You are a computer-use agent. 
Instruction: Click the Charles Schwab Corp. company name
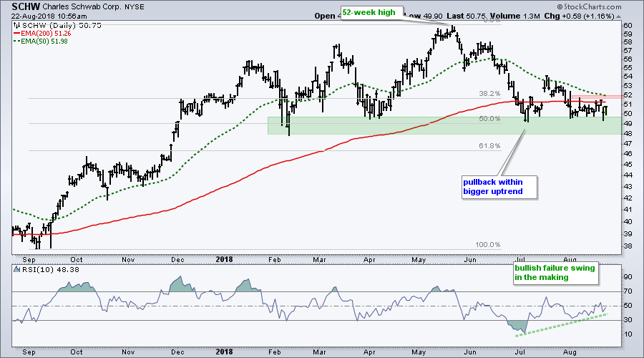[82, 7]
